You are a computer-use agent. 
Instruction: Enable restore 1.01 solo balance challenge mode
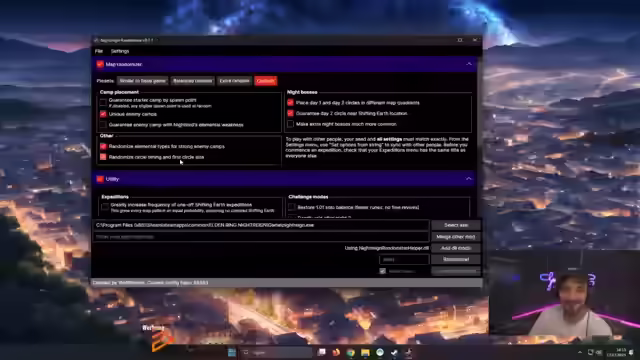click(x=292, y=207)
